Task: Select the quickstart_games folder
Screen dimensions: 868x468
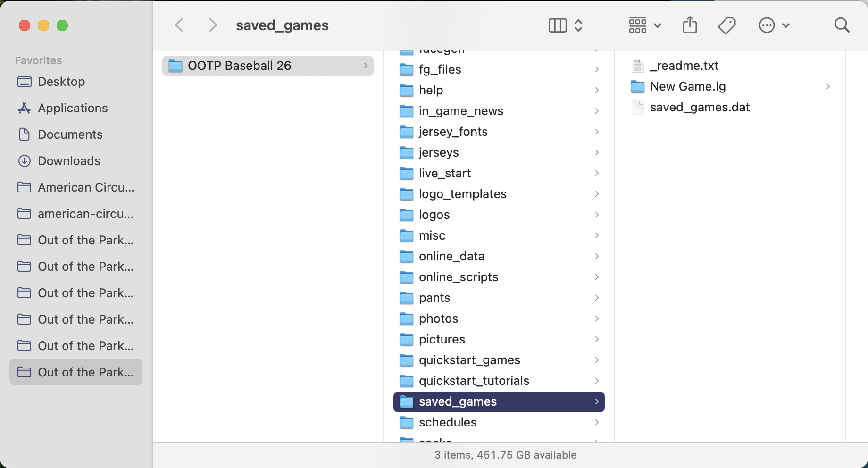Action: coord(499,360)
